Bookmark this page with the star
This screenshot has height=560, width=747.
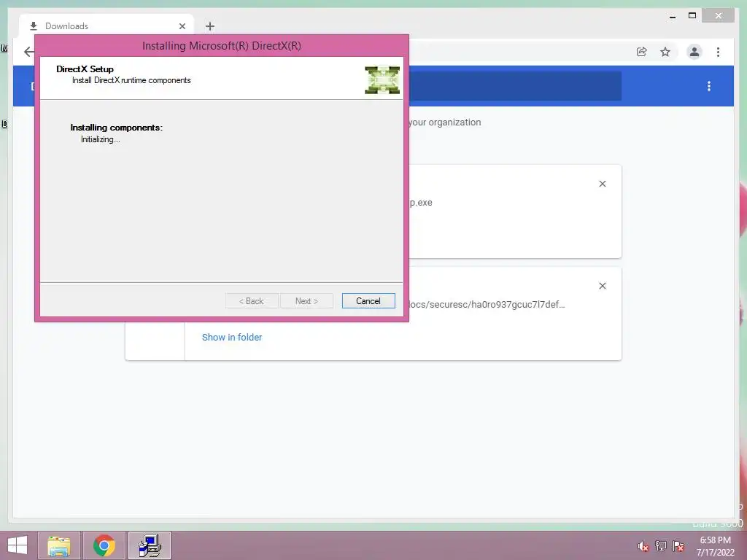[665, 52]
